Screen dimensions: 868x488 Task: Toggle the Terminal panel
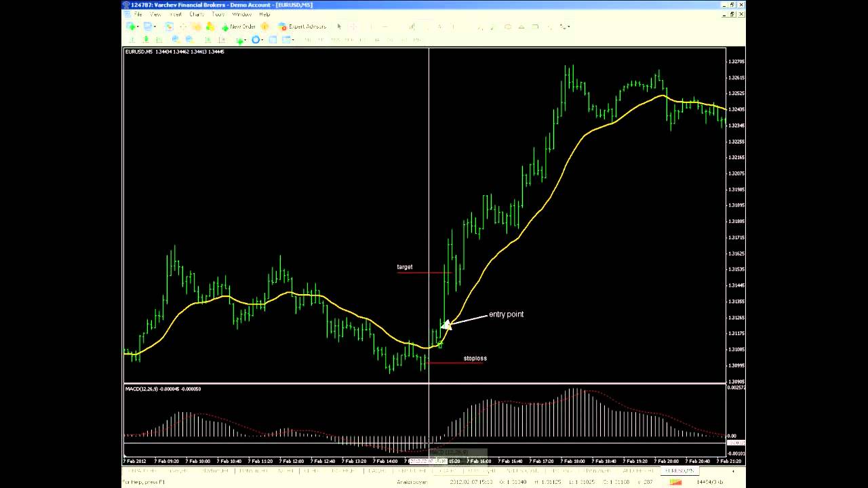(x=210, y=26)
